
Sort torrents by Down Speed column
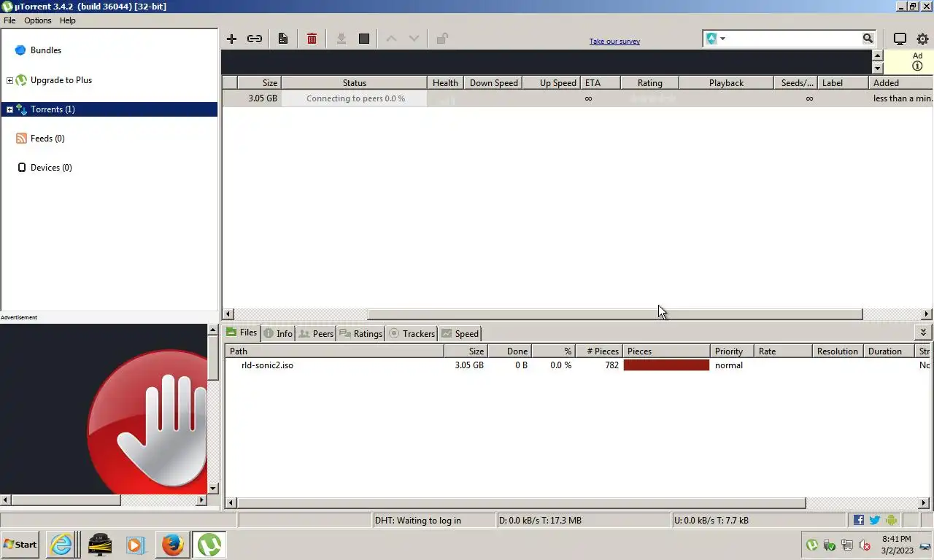494,83
